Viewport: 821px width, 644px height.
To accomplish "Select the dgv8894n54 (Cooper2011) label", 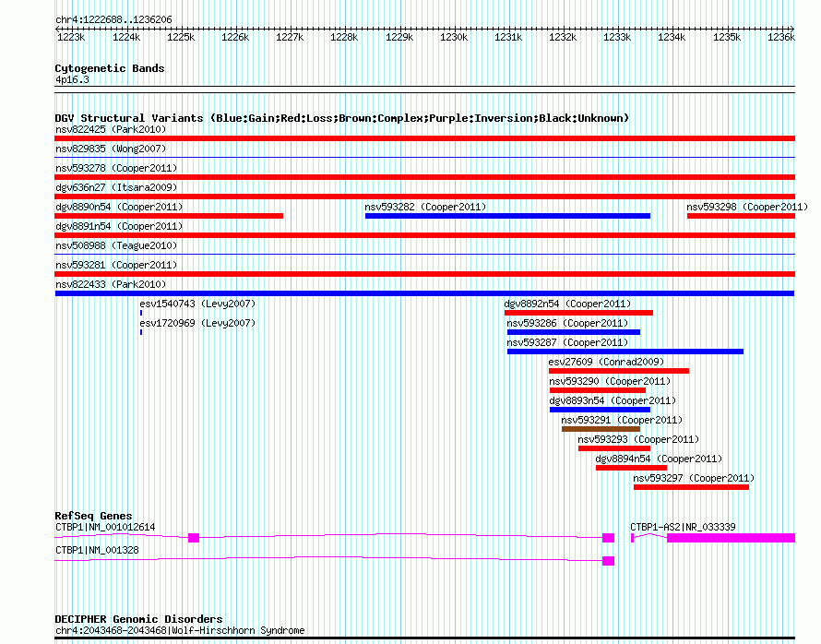I will [659, 459].
